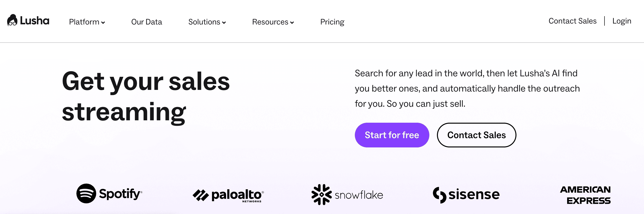The image size is (644, 214).
Task: Open the Our Data menu item
Action: click(147, 22)
